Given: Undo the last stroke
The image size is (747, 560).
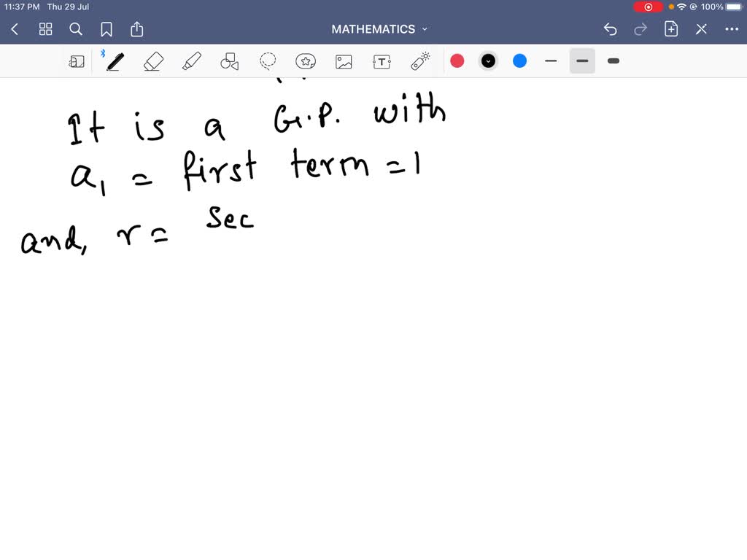Looking at the screenshot, I should (611, 29).
